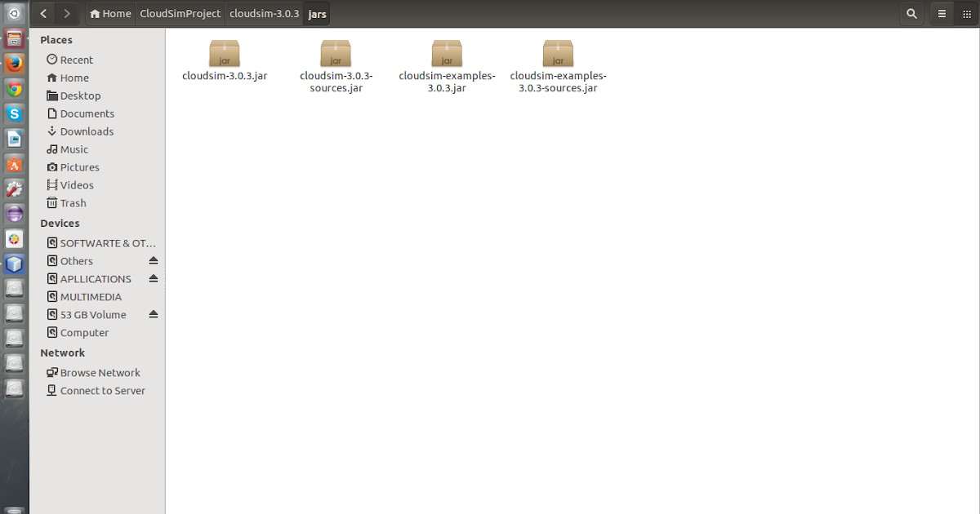Navigate to CloudSimProject in path bar
Screen dimensions: 980x514
click(180, 13)
